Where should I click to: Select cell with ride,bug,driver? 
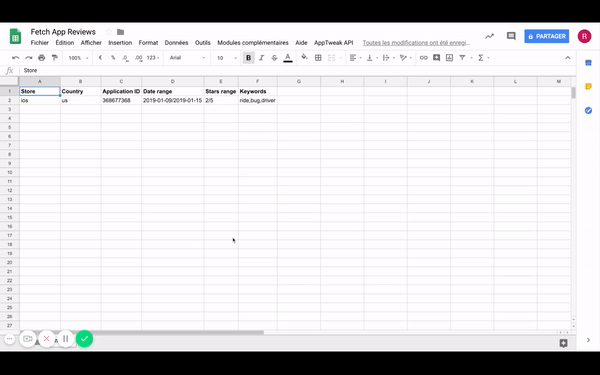[x=258, y=100]
